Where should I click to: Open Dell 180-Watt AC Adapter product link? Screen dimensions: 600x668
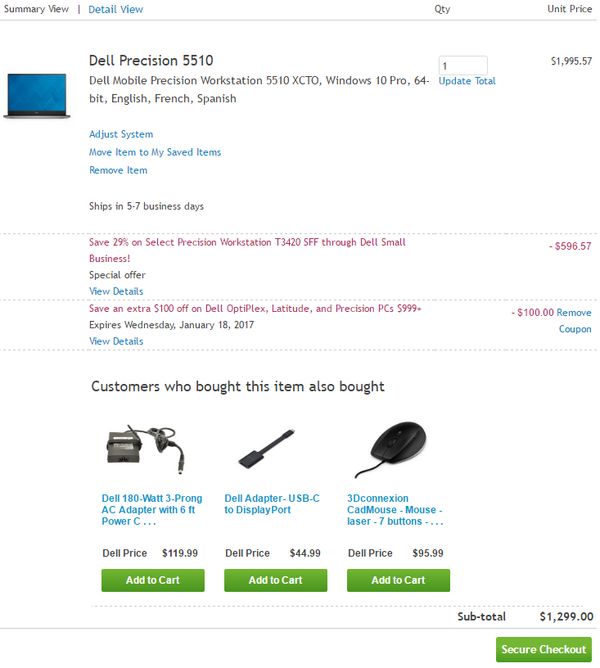149,509
